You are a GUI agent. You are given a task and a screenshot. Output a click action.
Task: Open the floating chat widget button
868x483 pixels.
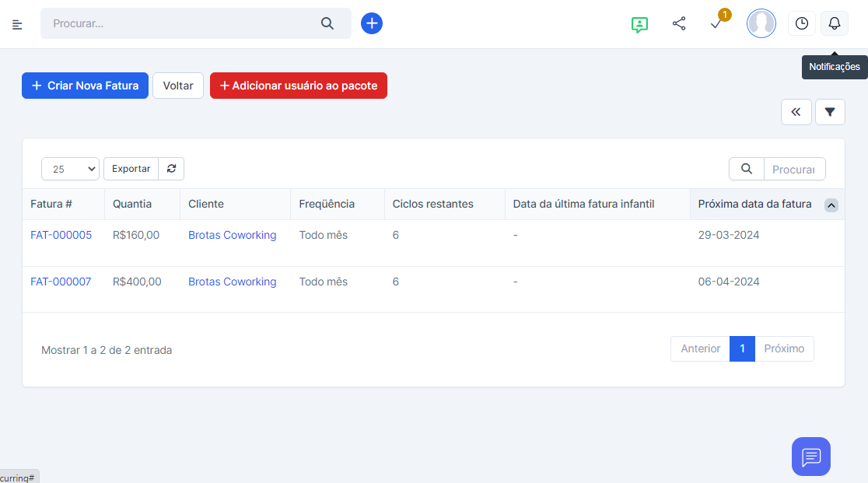tap(811, 457)
